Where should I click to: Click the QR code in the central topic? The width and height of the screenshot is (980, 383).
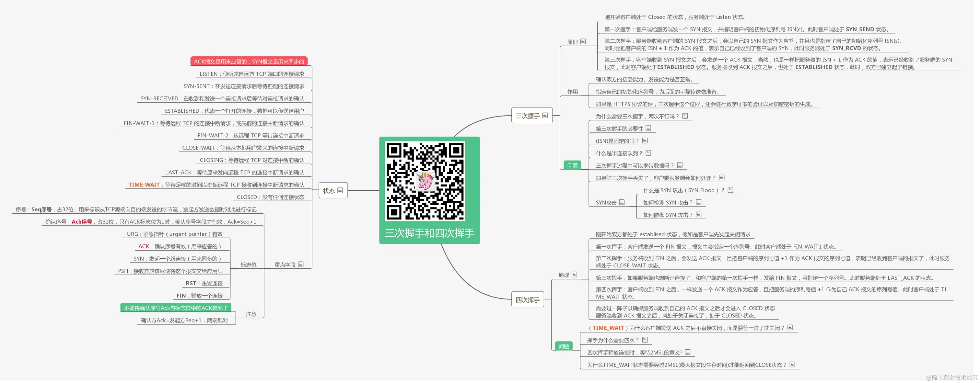tap(425, 182)
